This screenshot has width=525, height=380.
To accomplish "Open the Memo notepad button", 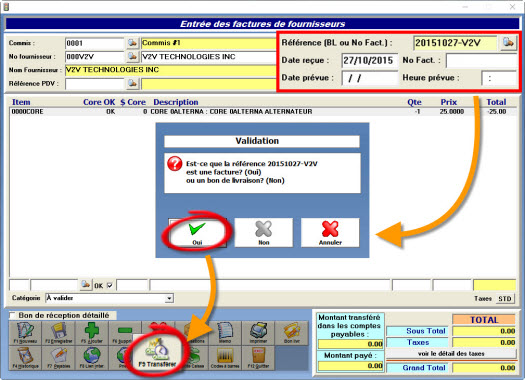I will (225, 333).
